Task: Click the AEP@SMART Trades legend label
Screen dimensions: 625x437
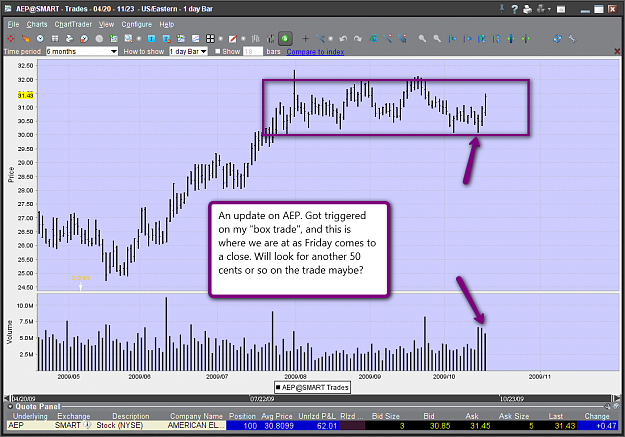Action: tap(312, 387)
